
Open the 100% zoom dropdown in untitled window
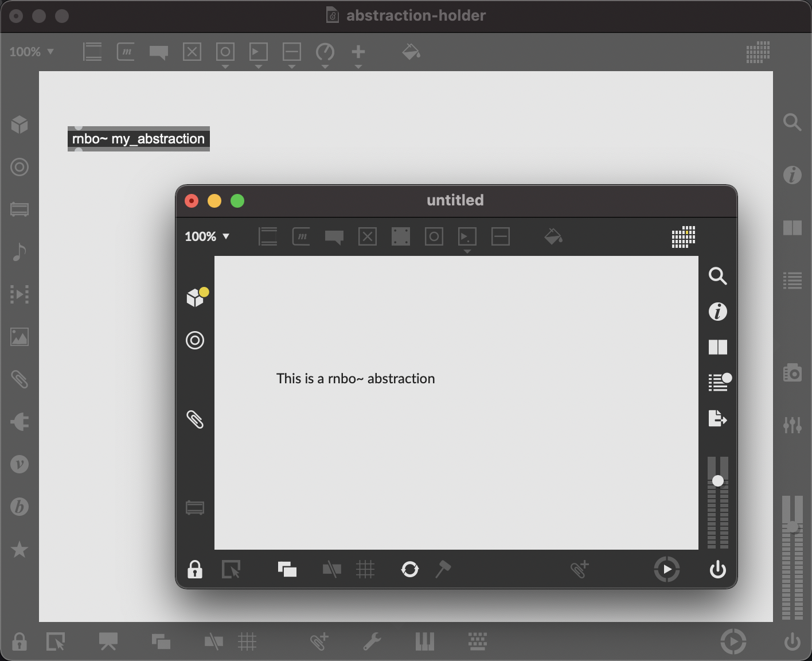pyautogui.click(x=207, y=236)
